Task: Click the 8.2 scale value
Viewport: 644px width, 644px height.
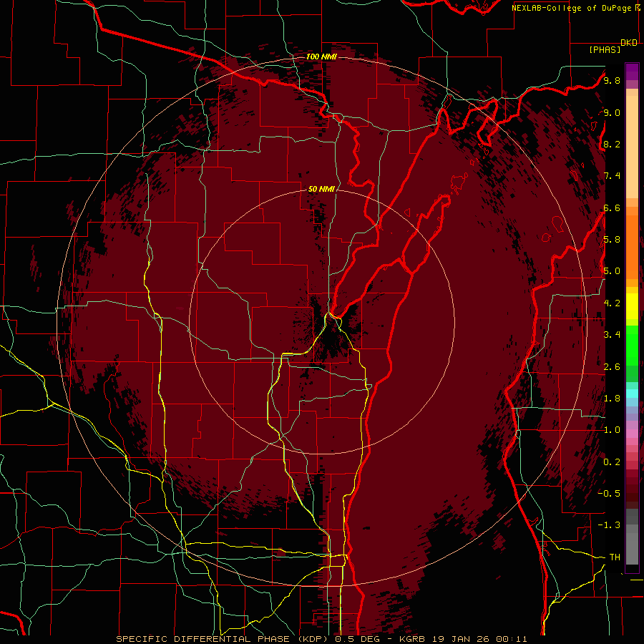Action: coord(612,144)
